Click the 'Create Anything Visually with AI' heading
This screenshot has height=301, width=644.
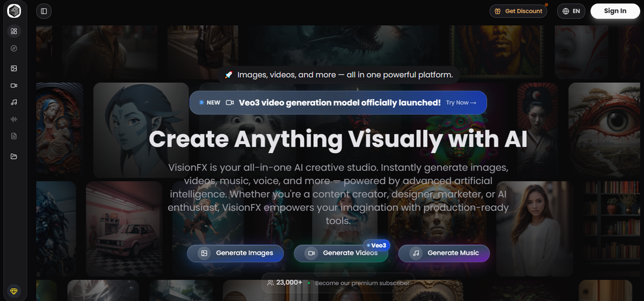[x=338, y=139]
